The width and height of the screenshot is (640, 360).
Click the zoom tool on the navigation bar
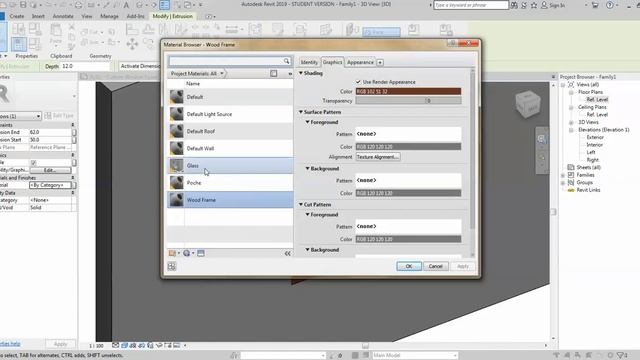click(542, 139)
